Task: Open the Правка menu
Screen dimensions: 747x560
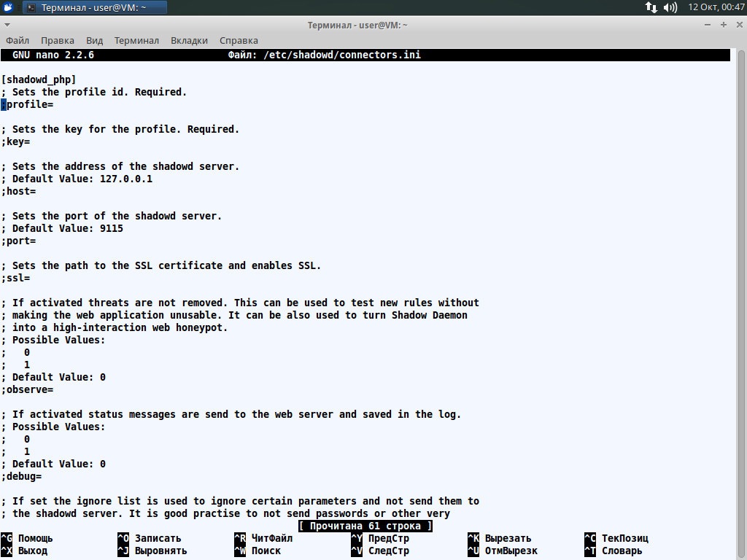Action: point(57,41)
